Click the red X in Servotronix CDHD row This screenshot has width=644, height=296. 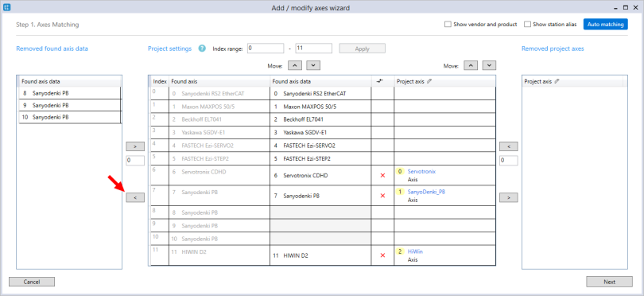click(x=382, y=176)
